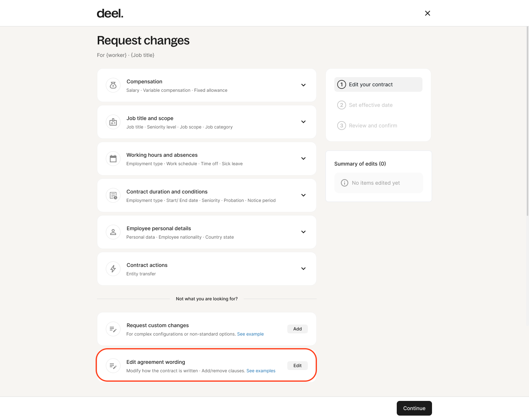Select the Employee personal details person icon

[x=113, y=232]
